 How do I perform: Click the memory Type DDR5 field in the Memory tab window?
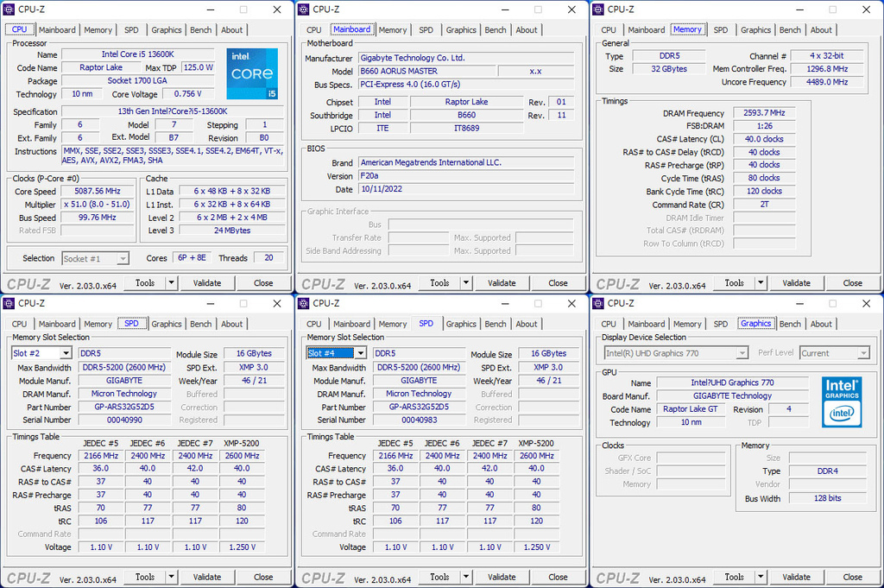coord(669,55)
